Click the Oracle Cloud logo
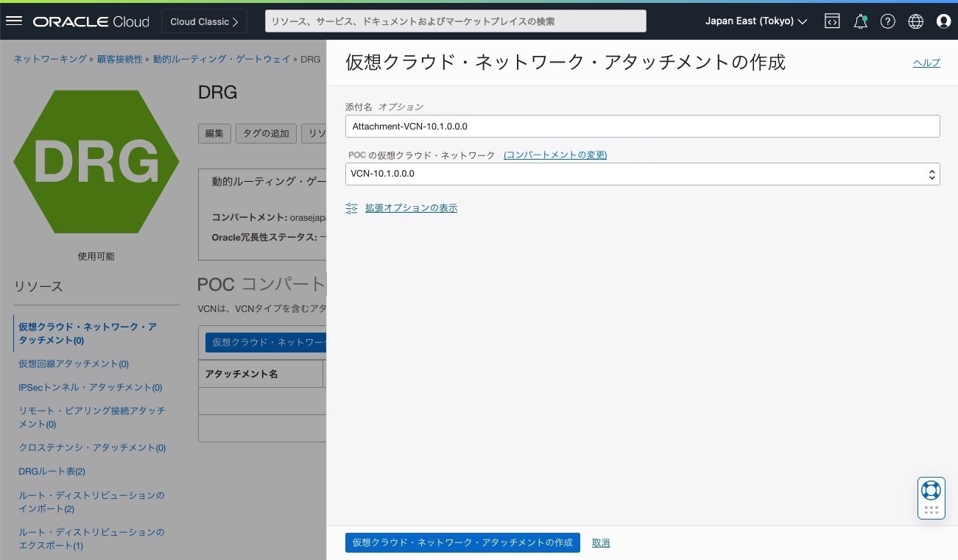This screenshot has width=958, height=560. pyautogui.click(x=91, y=21)
